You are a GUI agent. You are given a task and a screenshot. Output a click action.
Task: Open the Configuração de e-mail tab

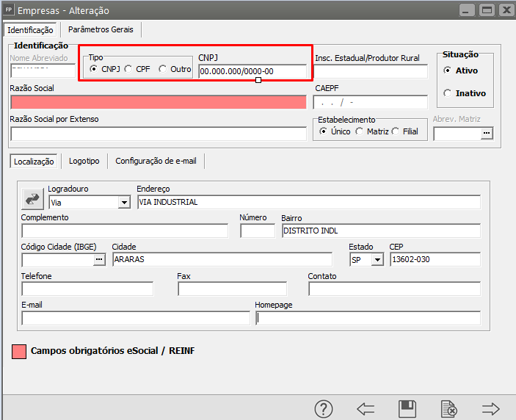point(156,161)
